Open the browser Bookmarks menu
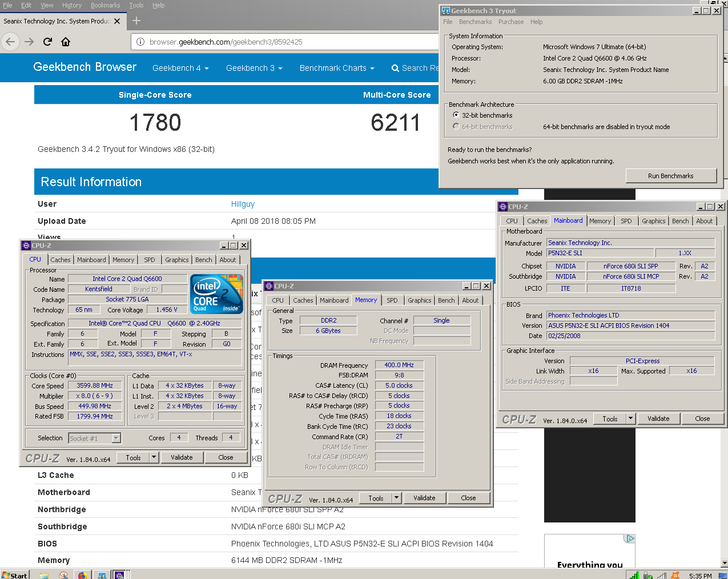 pos(106,5)
